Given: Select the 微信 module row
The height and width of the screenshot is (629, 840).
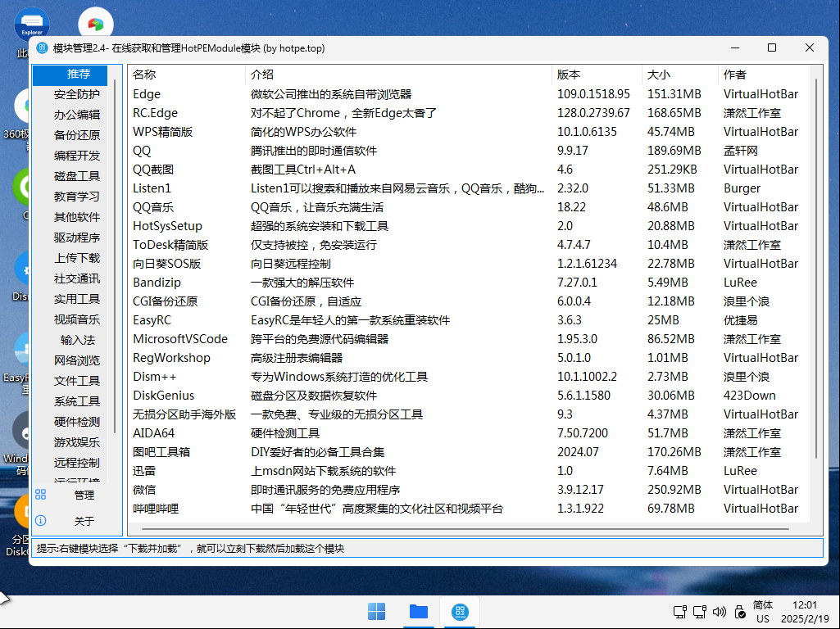Looking at the screenshot, I should point(469,490).
